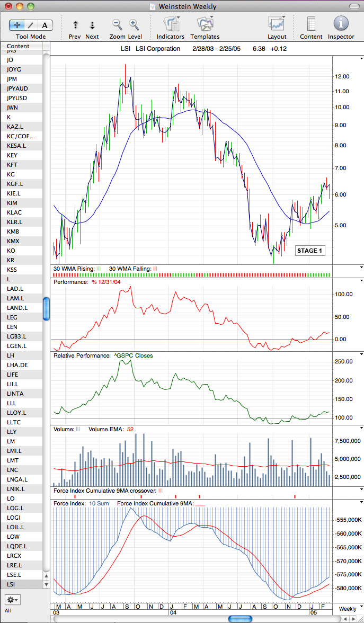Click the STAGE 1 annotation label

pos(310,251)
